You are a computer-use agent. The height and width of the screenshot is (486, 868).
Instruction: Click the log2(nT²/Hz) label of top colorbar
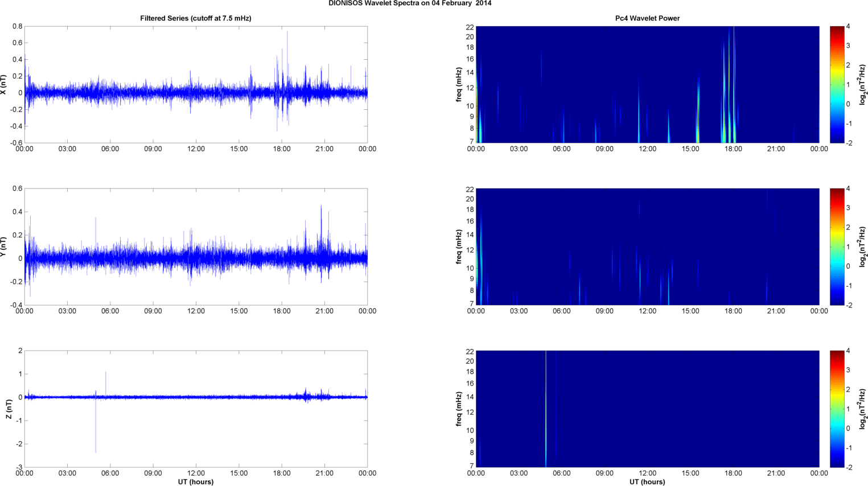tap(863, 84)
